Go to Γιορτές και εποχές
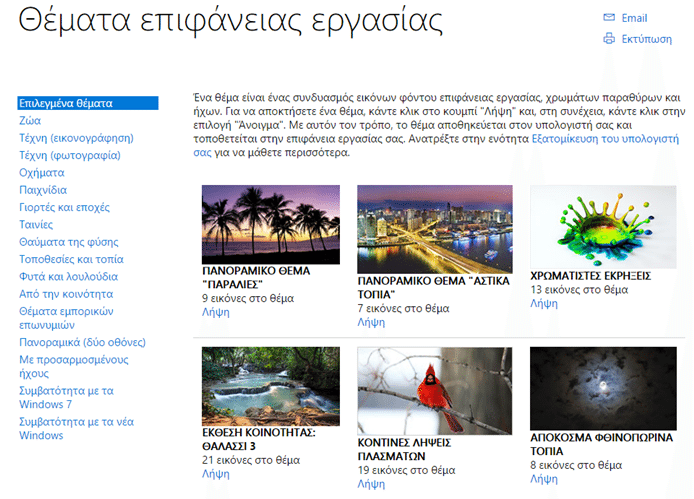The image size is (694, 499). (x=64, y=207)
